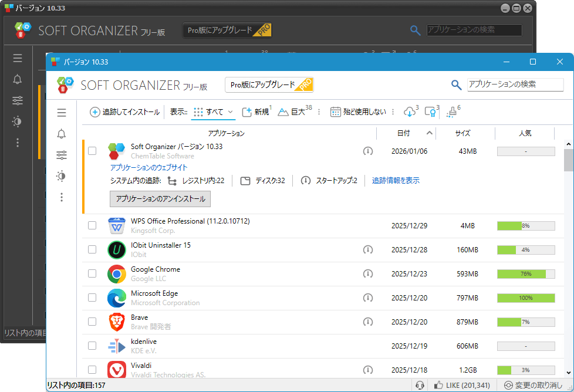Open the three-dot more options in sidebar

[62, 197]
